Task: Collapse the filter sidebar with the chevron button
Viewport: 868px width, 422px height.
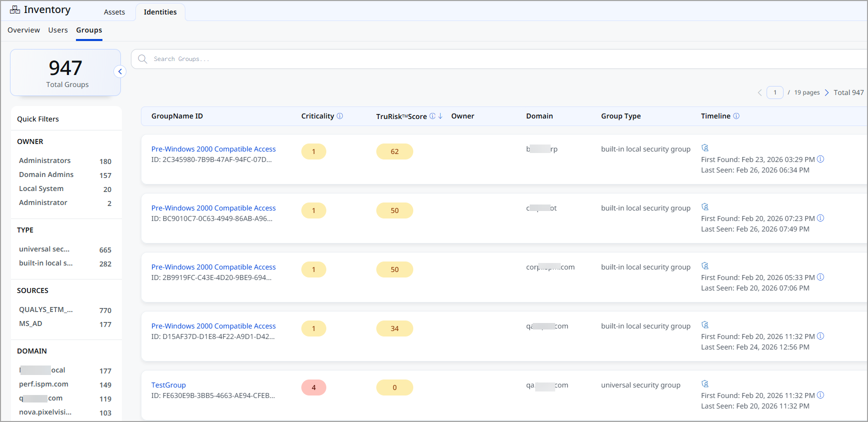Action: (x=120, y=71)
